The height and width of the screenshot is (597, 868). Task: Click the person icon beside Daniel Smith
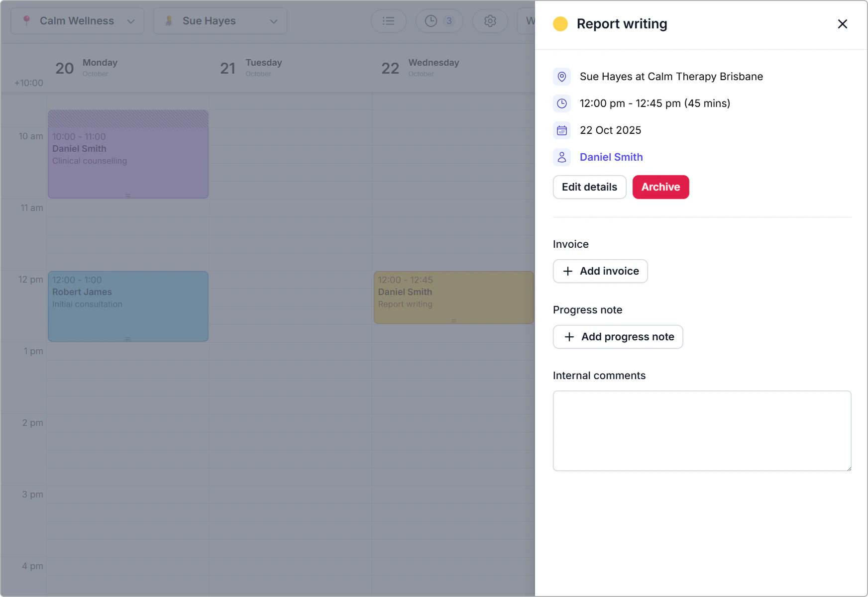562,157
